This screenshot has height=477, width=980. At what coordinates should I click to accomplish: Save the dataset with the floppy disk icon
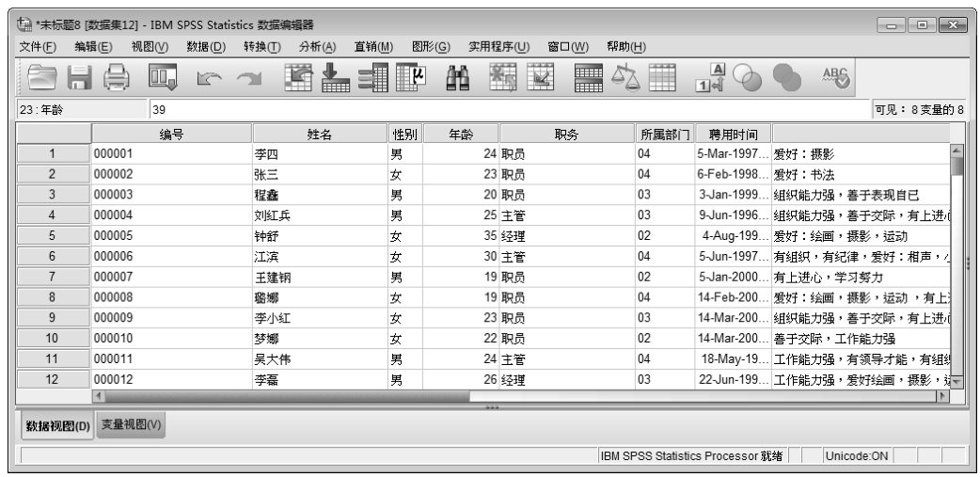click(x=80, y=78)
